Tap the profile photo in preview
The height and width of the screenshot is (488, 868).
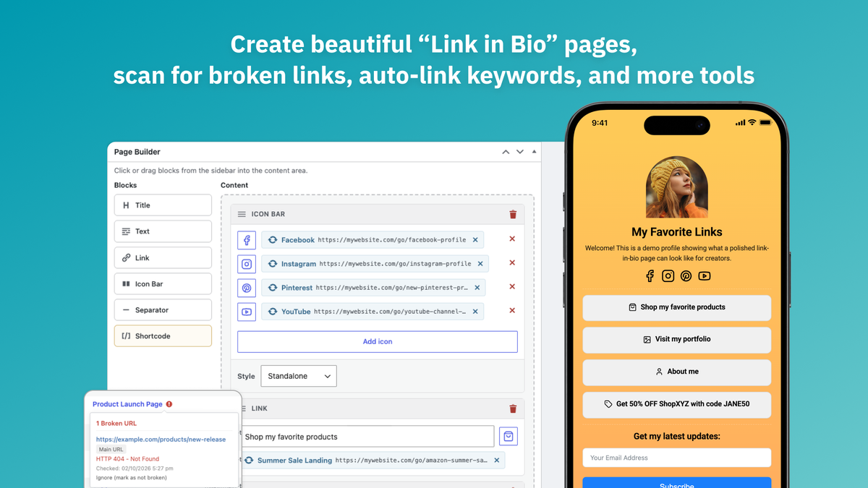[677, 187]
